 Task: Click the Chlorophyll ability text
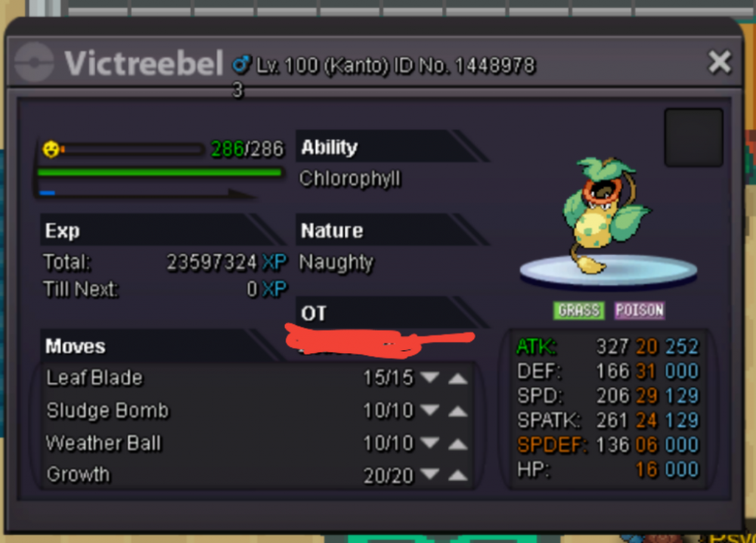(x=350, y=179)
